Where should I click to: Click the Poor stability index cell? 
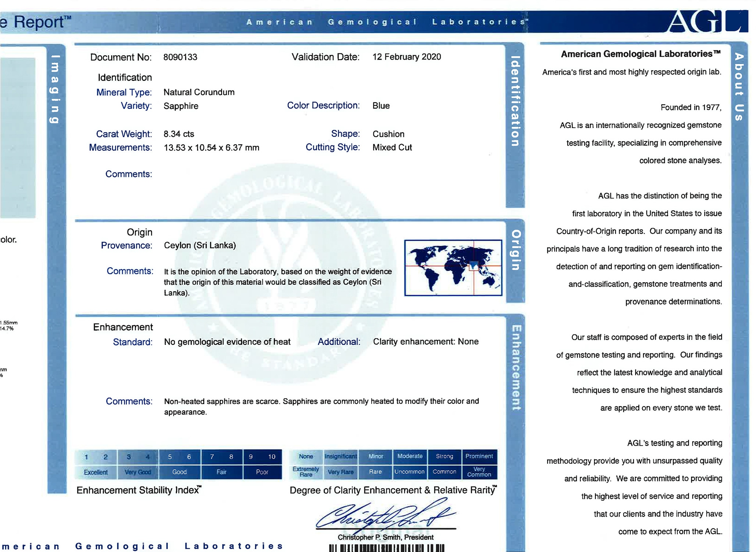262,472
